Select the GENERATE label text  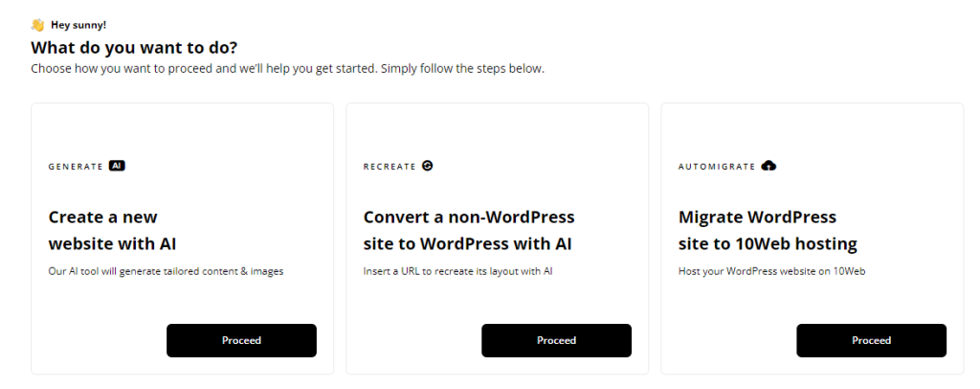[76, 167]
